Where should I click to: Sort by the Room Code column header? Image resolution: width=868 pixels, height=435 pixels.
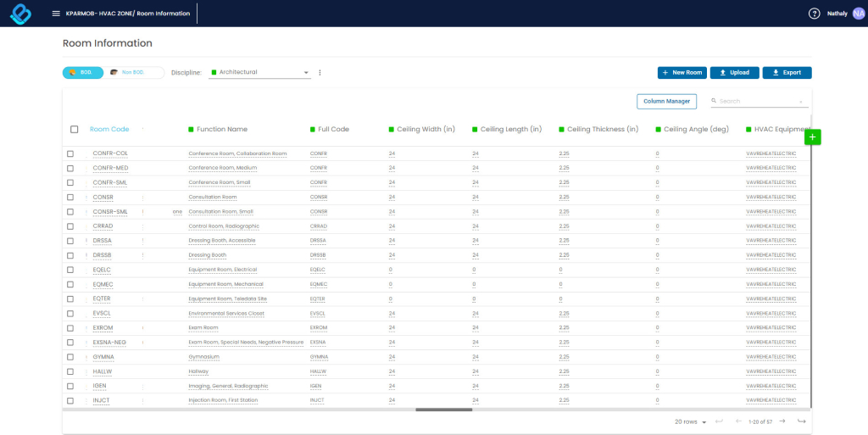109,130
